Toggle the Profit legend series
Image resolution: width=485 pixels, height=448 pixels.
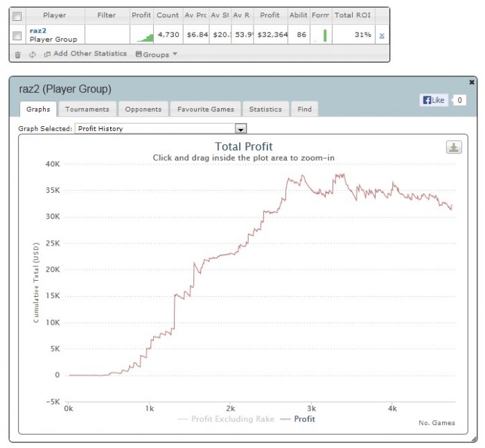pos(297,419)
